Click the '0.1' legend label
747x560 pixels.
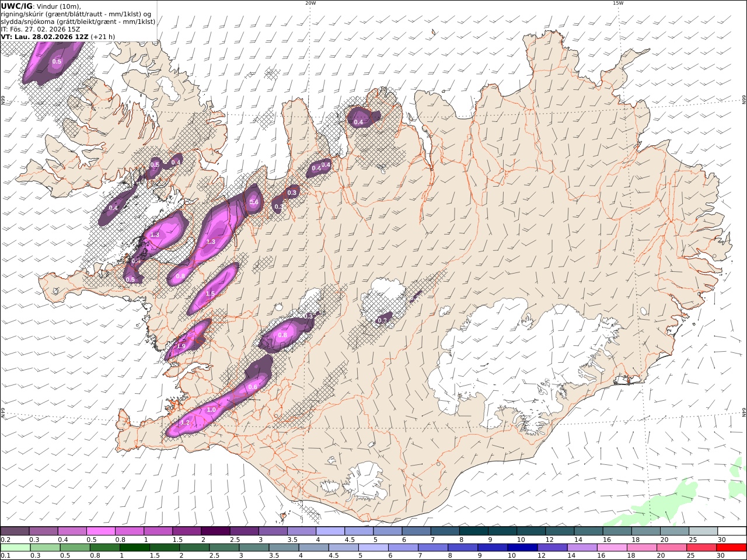(5, 556)
